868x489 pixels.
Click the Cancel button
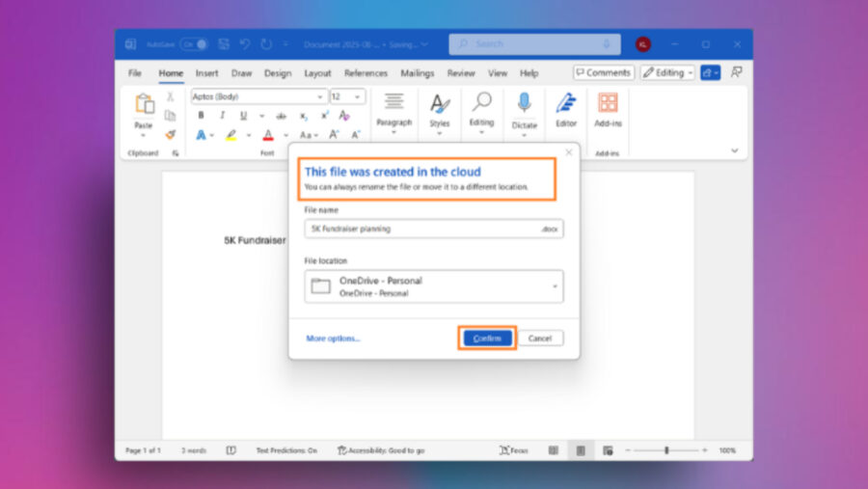coord(540,339)
